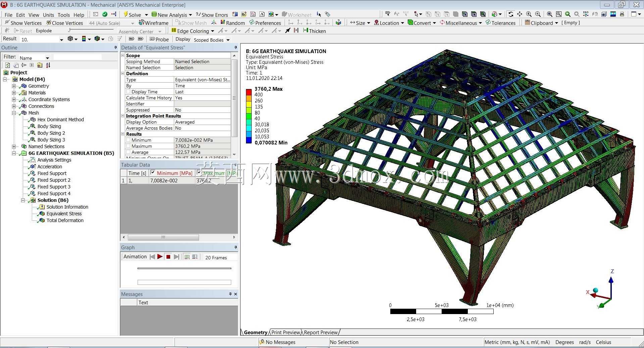Toggle the Display Time checkbox
This screenshot has width=644, height=348.
click(x=128, y=92)
